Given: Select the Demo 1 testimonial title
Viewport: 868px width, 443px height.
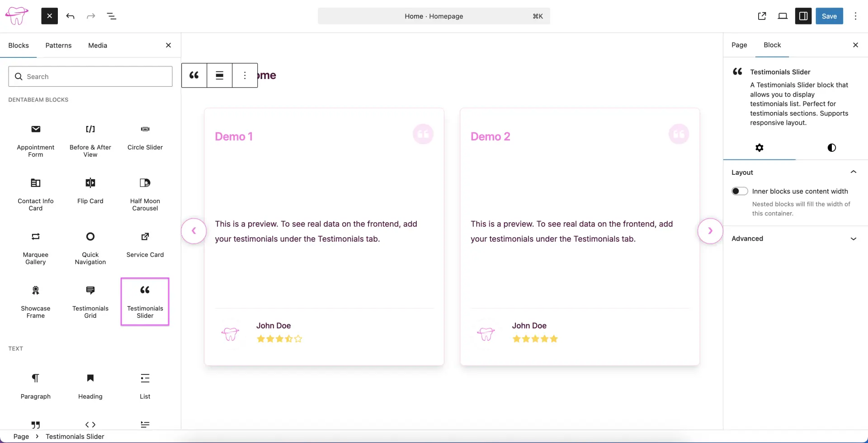Looking at the screenshot, I should [x=234, y=136].
